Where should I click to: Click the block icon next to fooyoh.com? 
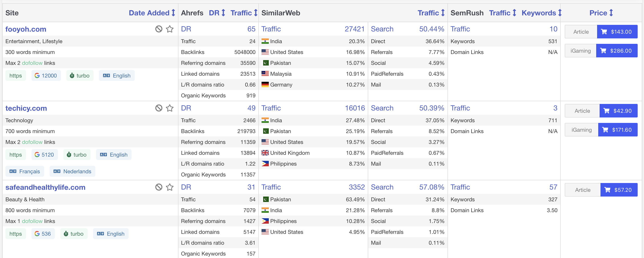click(x=159, y=29)
